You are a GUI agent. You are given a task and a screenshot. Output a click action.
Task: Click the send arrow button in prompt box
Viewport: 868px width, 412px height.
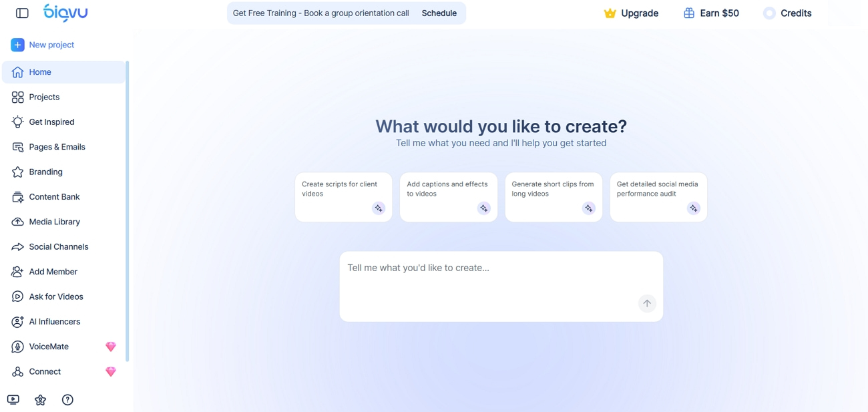coord(647,304)
